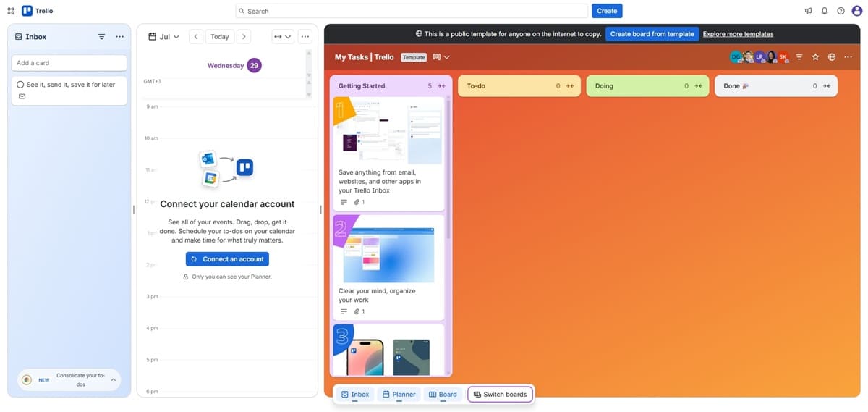Collapse the Getting Started list

442,86
